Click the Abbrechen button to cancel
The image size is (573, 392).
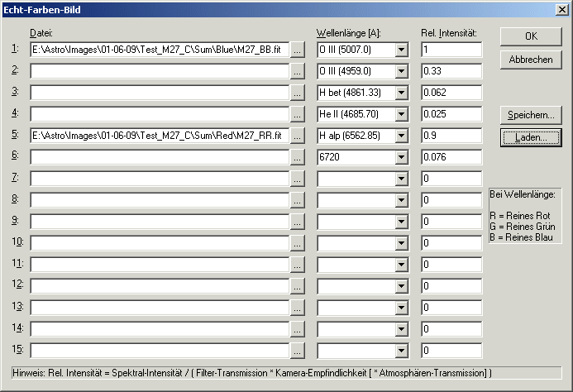pos(531,60)
